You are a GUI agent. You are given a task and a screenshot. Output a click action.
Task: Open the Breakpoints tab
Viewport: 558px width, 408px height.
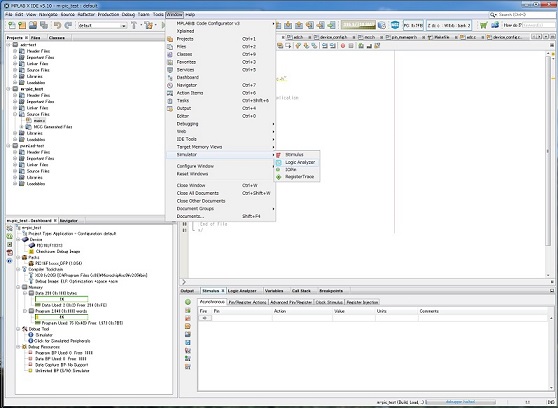click(331, 291)
